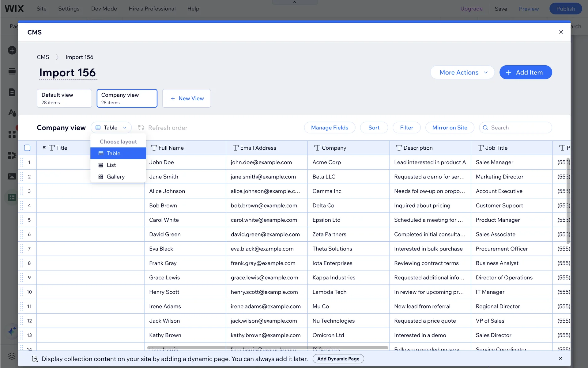Open the Add Elements plus icon in sidebar

click(x=12, y=50)
